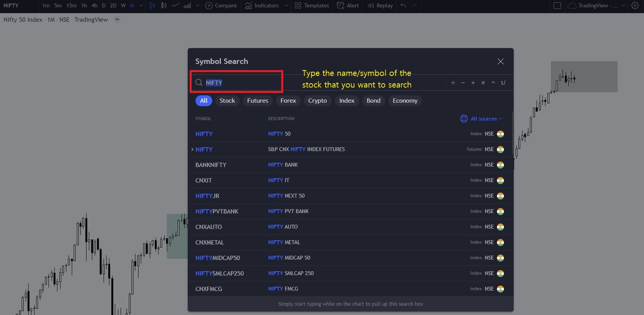The width and height of the screenshot is (644, 315).
Task: Choose CNXFMCG NIFTY FMCG result
Action: (350, 289)
